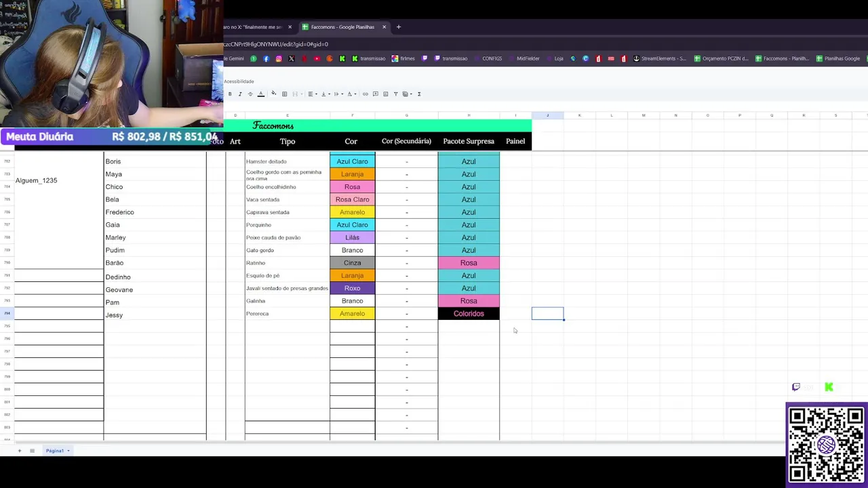Insert a link with the chain icon
Image resolution: width=868 pixels, height=488 pixels.
[x=366, y=94]
